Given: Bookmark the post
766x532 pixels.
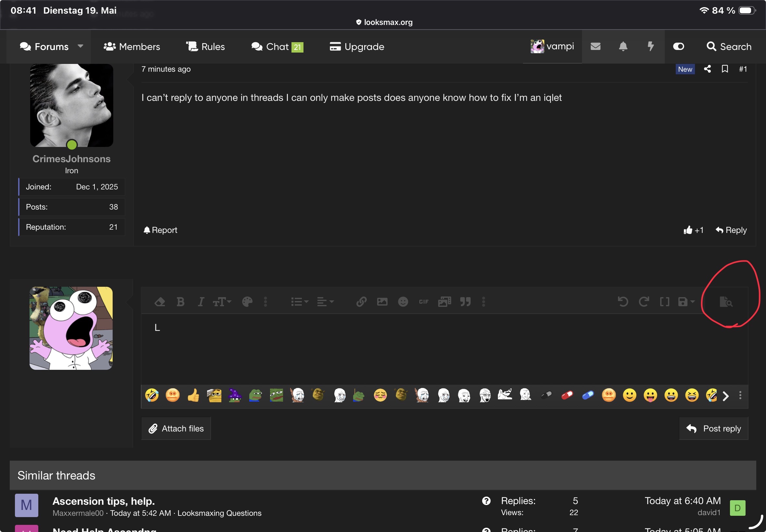Looking at the screenshot, I should [x=725, y=69].
